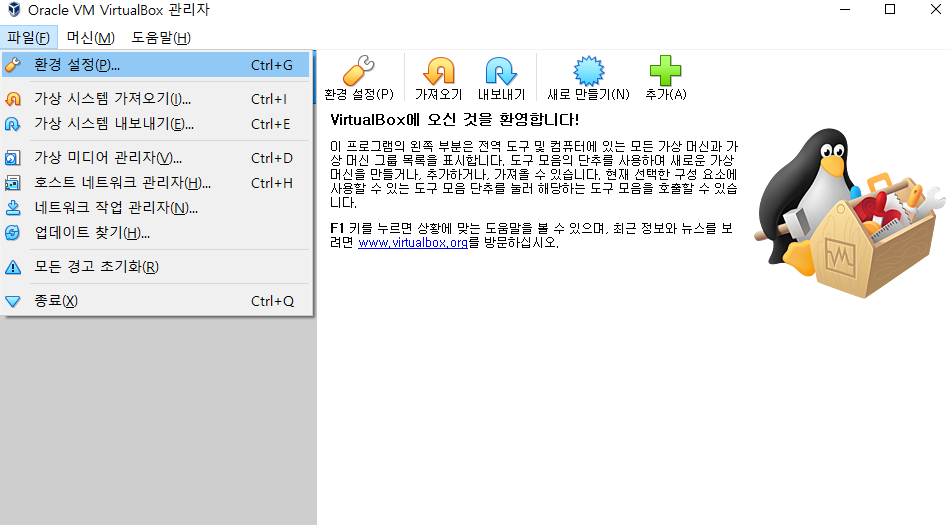Click the warning triangle icon in menu

click(13, 267)
